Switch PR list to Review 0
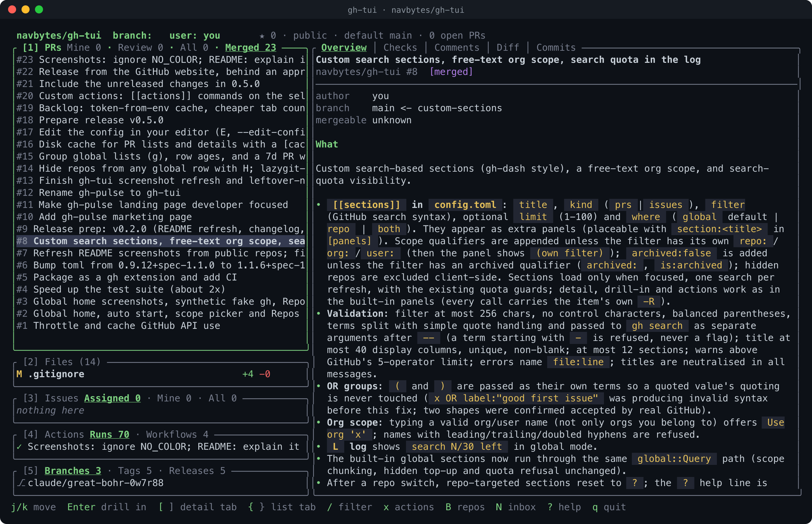This screenshot has height=524, width=812. click(140, 48)
